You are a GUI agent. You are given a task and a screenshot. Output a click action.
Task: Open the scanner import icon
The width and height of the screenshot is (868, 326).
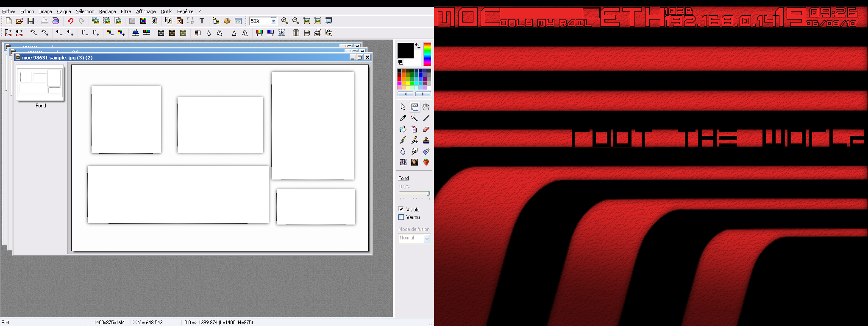pos(56,21)
